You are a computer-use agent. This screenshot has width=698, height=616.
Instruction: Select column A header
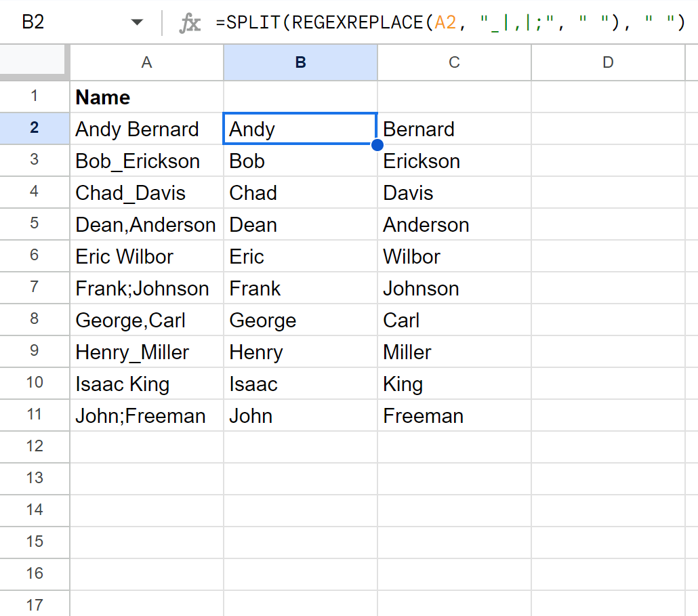click(146, 62)
